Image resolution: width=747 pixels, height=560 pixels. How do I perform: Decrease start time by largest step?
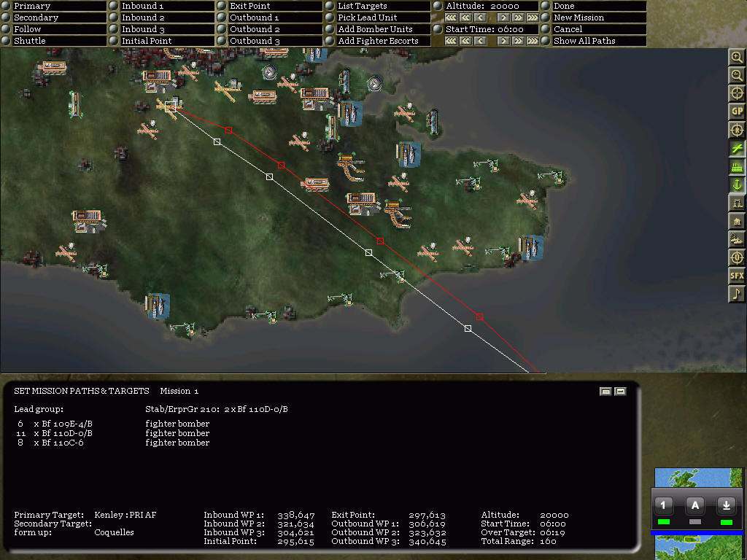pos(451,41)
